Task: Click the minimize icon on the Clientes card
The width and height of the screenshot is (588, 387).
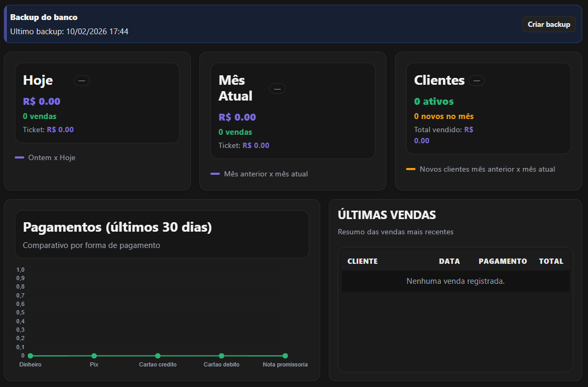Action: tap(477, 80)
